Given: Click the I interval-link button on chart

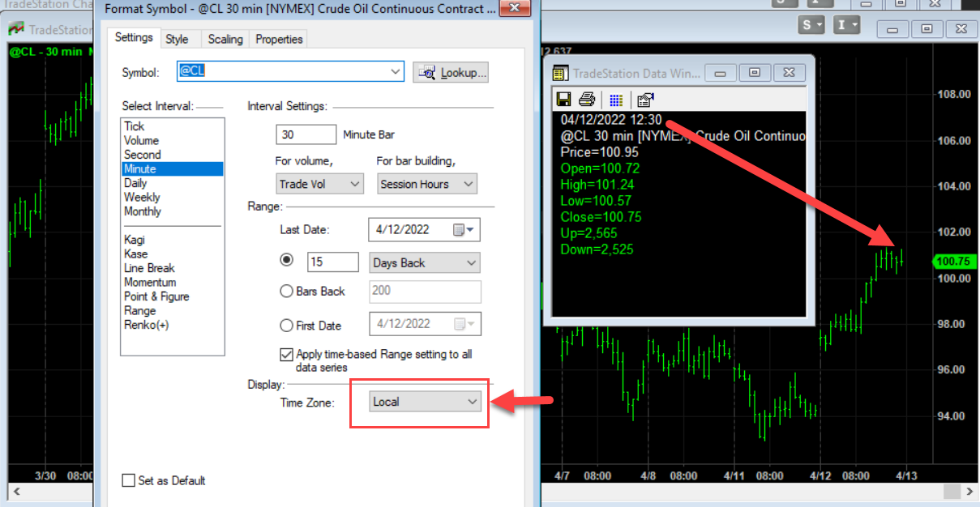Looking at the screenshot, I should click(x=848, y=25).
